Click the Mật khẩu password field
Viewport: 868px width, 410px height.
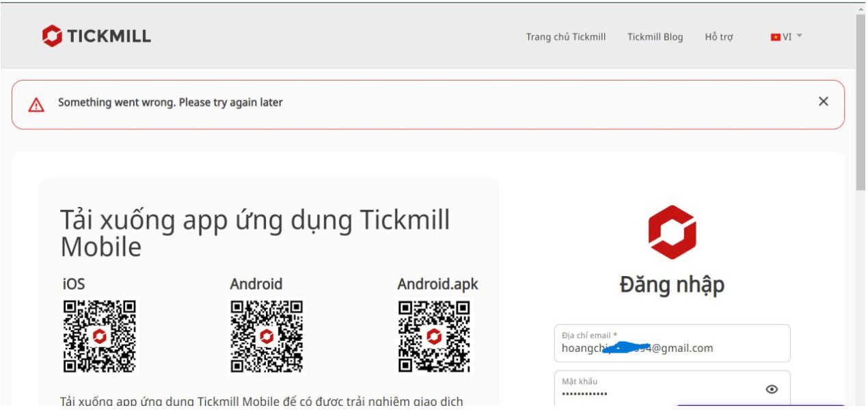672,389
